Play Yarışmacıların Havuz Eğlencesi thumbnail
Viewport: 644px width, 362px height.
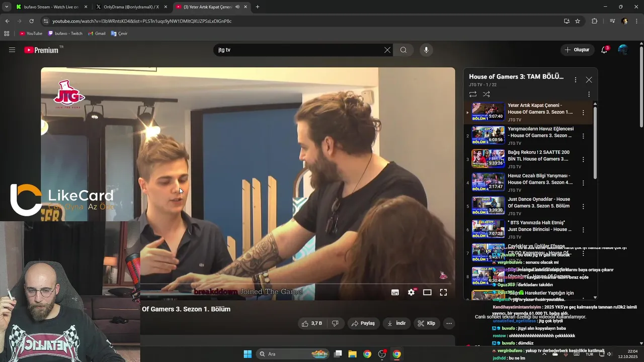(x=488, y=135)
